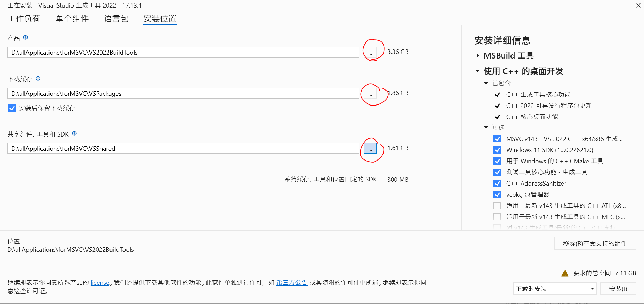Browse for the download cache folder
Image resolution: width=644 pixels, height=304 pixels.
(x=370, y=93)
